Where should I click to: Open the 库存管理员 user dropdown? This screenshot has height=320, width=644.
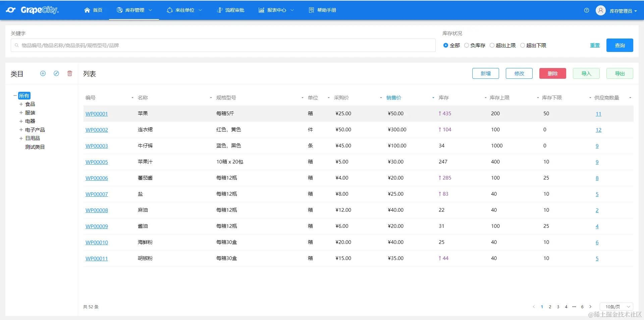point(623,11)
